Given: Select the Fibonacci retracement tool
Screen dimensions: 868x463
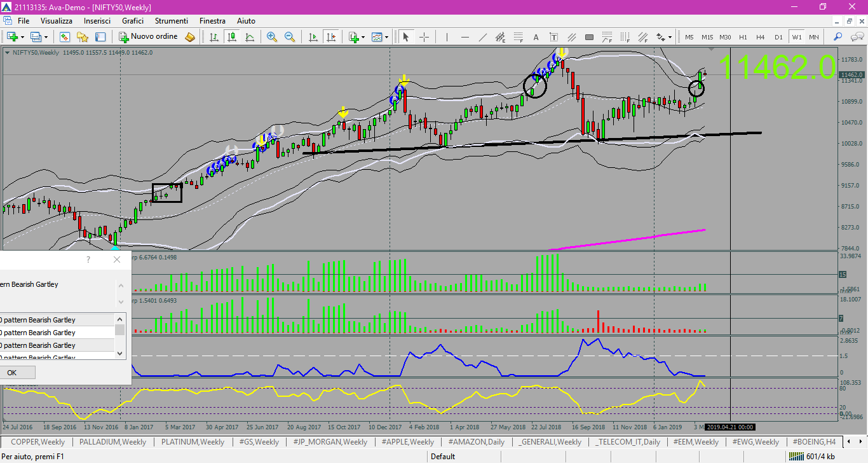Looking at the screenshot, I should click(519, 37).
